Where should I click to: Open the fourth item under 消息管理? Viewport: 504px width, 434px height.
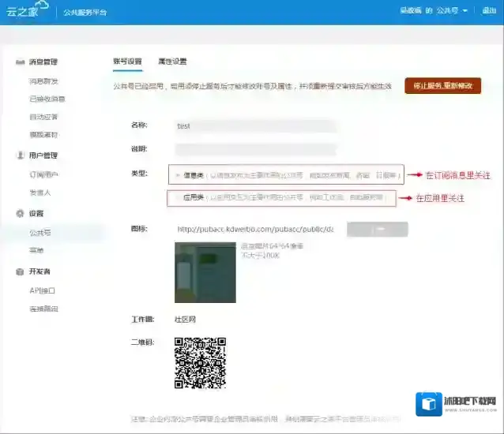(x=43, y=135)
